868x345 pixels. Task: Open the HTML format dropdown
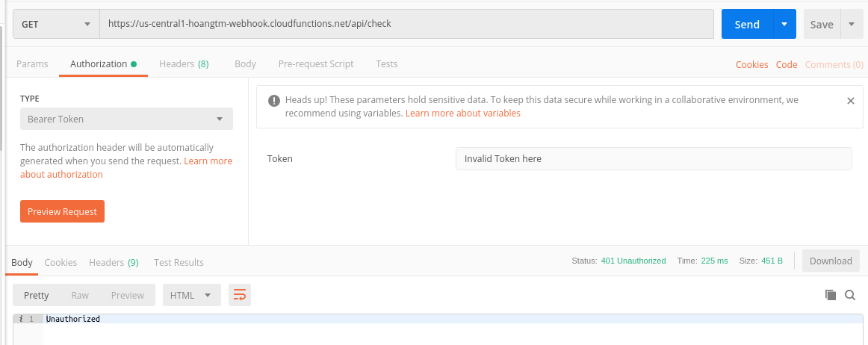(191, 295)
